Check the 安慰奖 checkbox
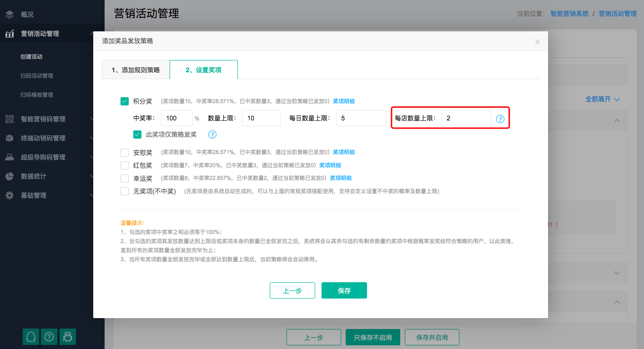The width and height of the screenshot is (644, 349). click(x=125, y=152)
